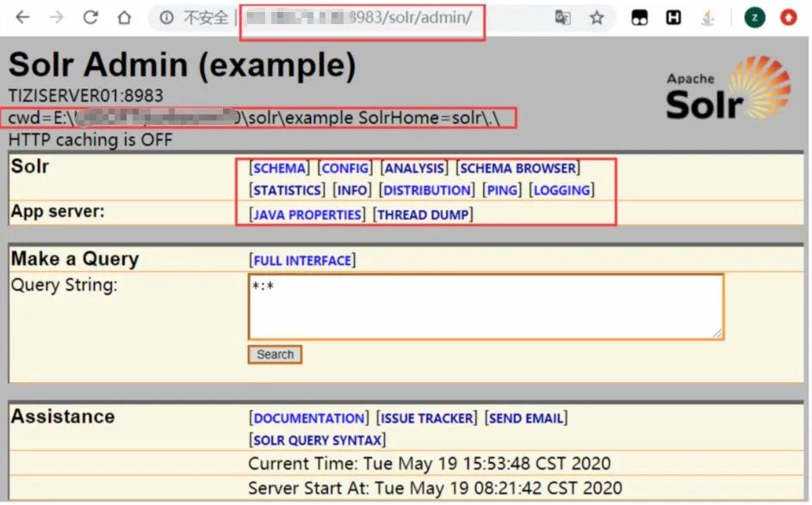Open the THREAD DUMP link
The image size is (812, 505).
click(x=423, y=215)
